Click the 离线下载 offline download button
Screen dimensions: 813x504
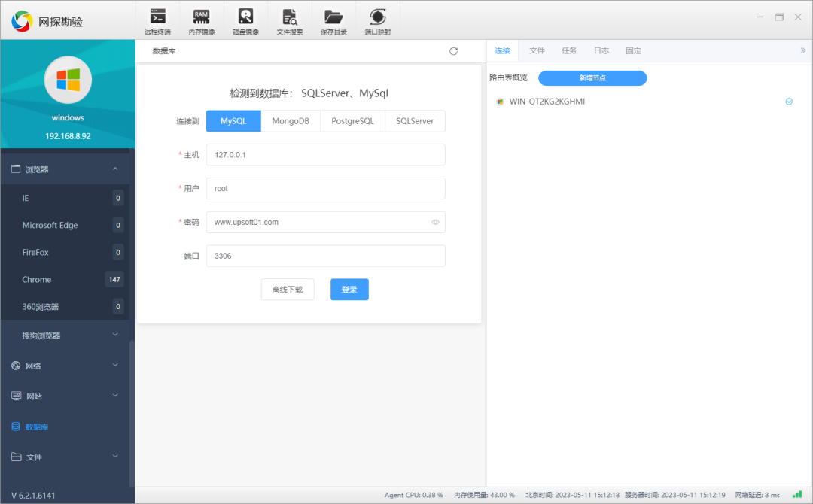coord(288,290)
